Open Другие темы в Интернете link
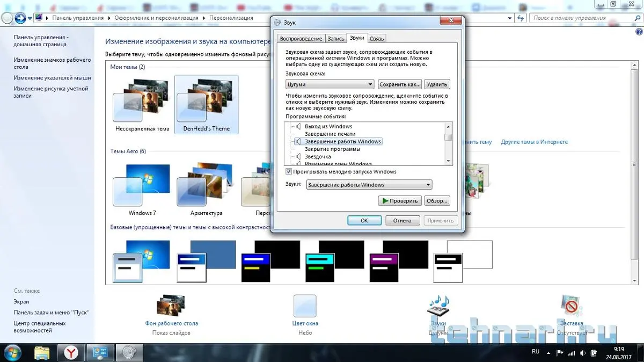 click(534, 142)
